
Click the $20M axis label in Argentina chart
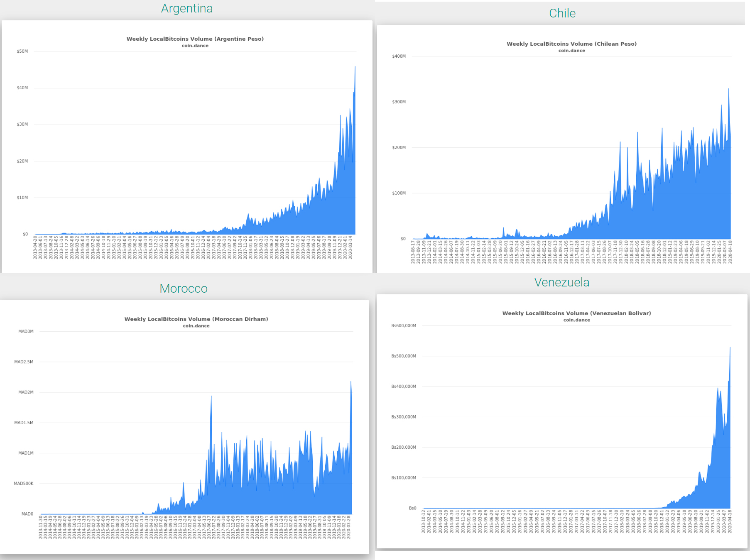(22, 161)
